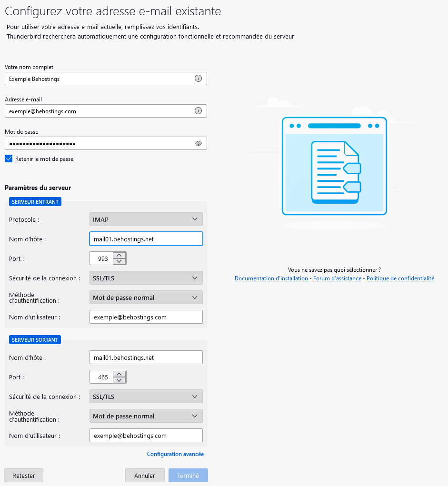Click 'Configurez votre adresse e-mail existante' title
Image resolution: width=448 pixels, height=486 pixels.
pos(113,11)
